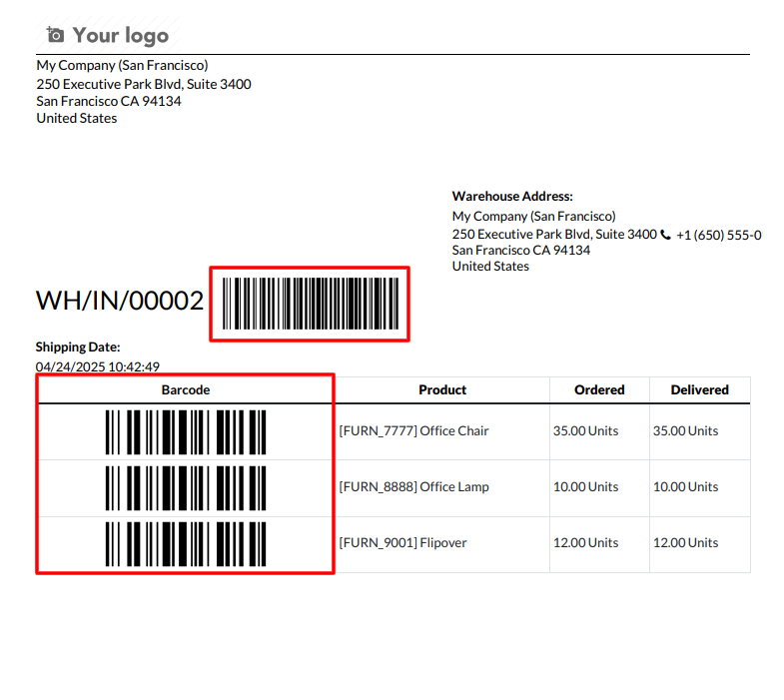Image resolution: width=784 pixels, height=700 pixels.
Task: Click the date 04/24/2025 10:42:49
Action: click(x=98, y=367)
